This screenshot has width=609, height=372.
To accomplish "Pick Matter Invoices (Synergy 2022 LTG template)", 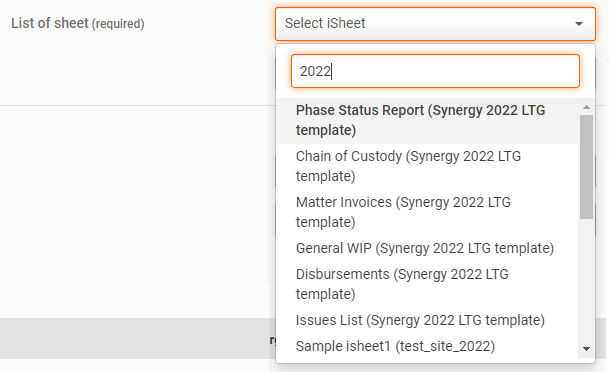I will coord(427,212).
